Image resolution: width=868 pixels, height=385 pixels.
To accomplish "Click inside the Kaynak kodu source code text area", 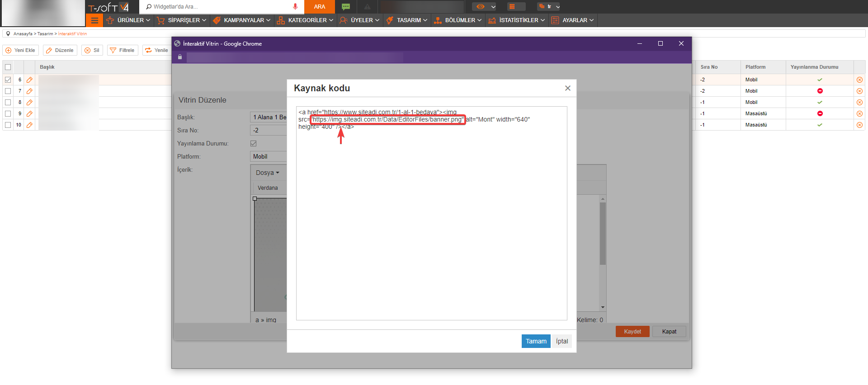I will pos(431,213).
